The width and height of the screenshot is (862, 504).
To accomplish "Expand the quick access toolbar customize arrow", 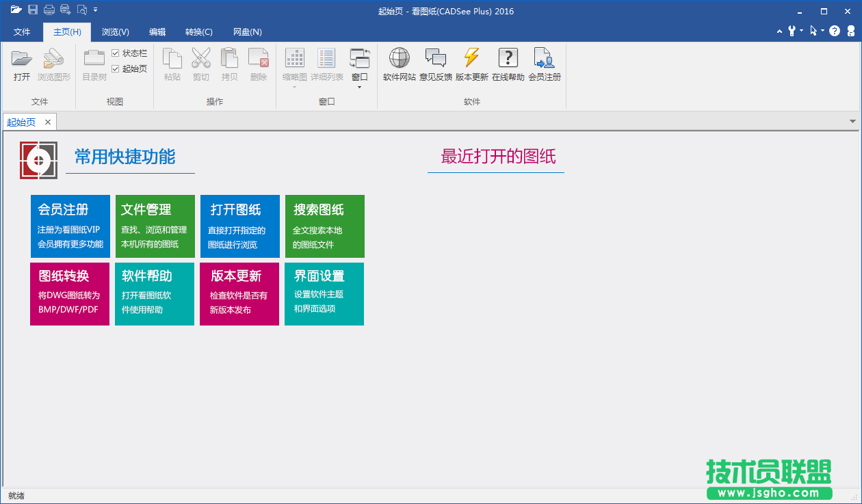I will click(96, 10).
